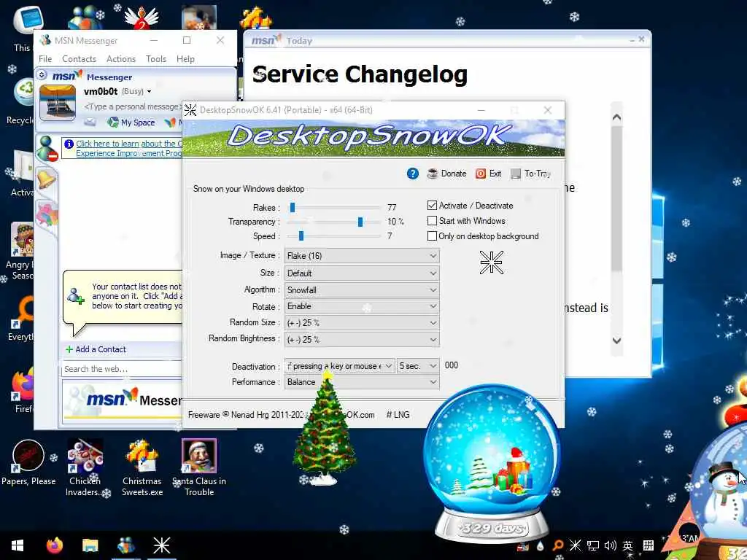
Task: Click the Everything magnifier tray icon
Action: (x=558, y=545)
